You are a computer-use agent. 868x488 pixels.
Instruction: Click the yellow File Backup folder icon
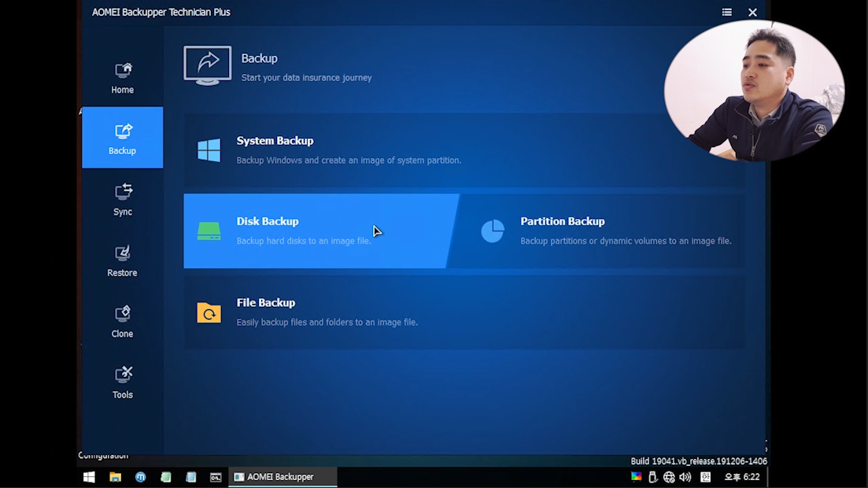209,312
